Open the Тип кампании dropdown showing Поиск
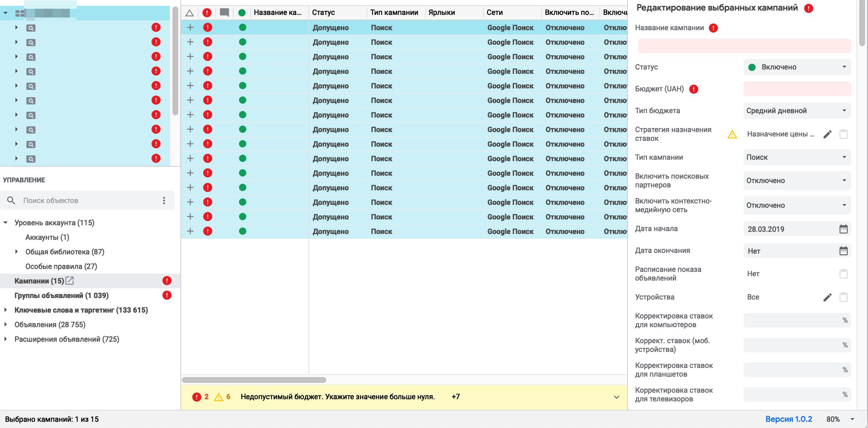Image resolution: width=868 pixels, height=428 pixels. (797, 157)
